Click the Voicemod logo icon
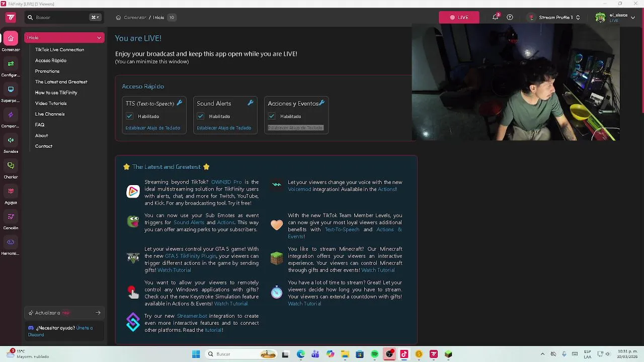This screenshot has width=644, height=362. 276,184
